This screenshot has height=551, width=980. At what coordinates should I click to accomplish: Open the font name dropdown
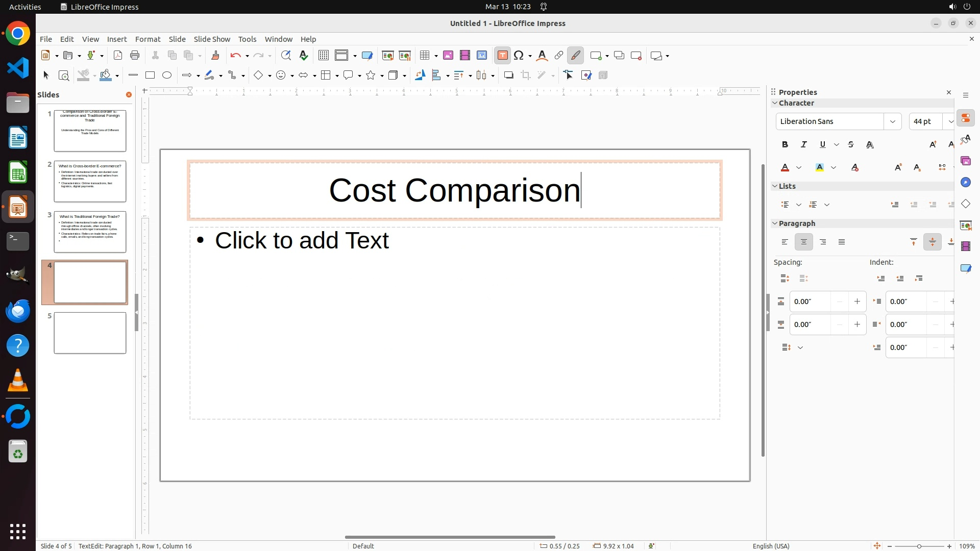(893, 121)
